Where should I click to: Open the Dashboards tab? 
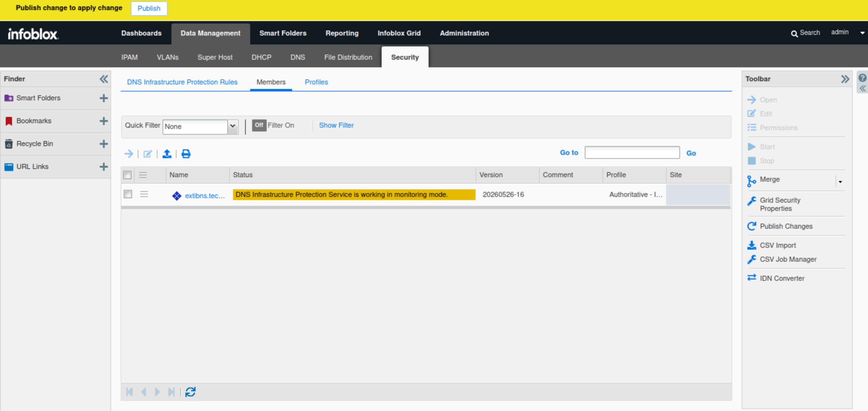click(142, 33)
